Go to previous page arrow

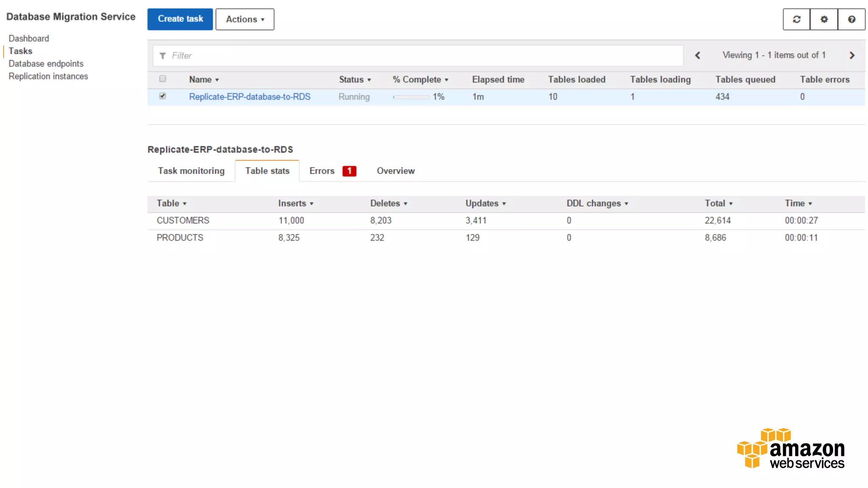[x=698, y=55]
